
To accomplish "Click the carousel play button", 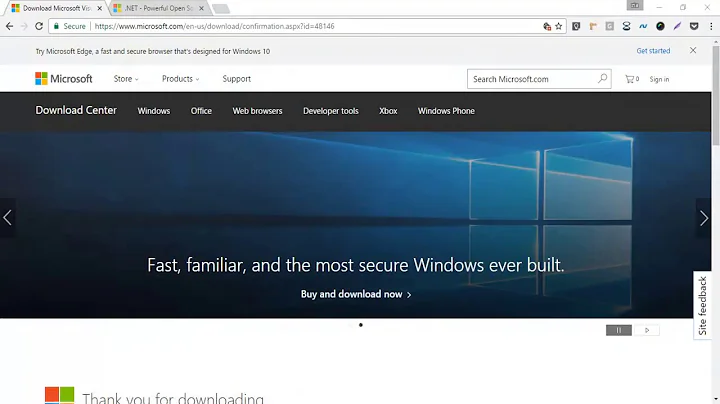I will click(x=647, y=330).
